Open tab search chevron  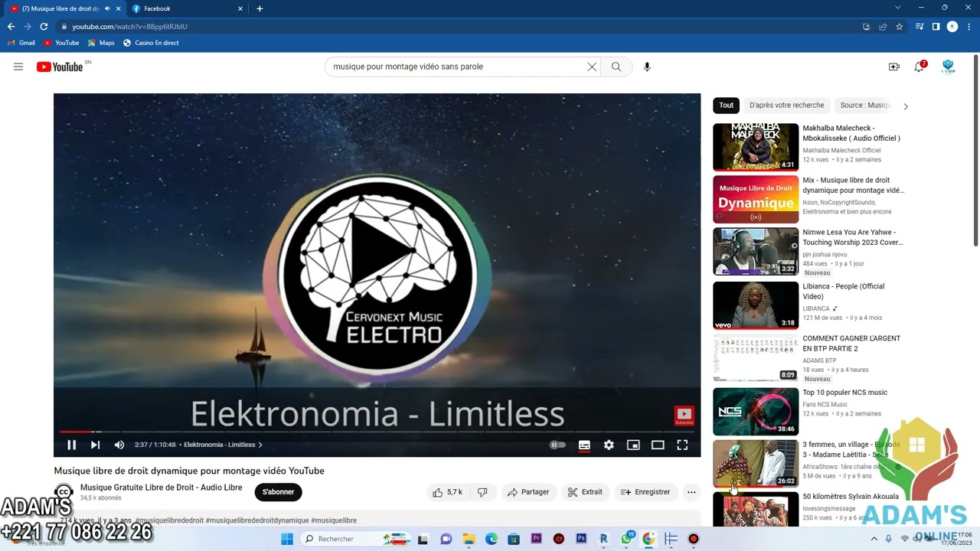898,8
